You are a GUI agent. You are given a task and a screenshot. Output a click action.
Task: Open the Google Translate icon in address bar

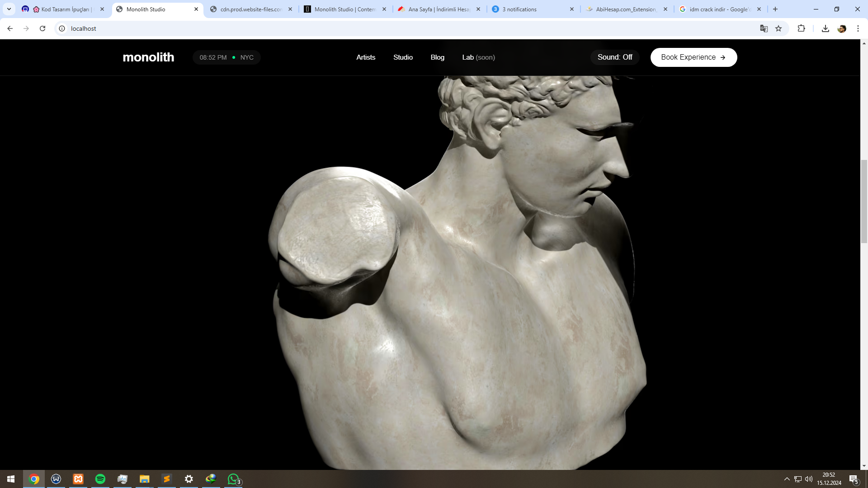pos(764,28)
